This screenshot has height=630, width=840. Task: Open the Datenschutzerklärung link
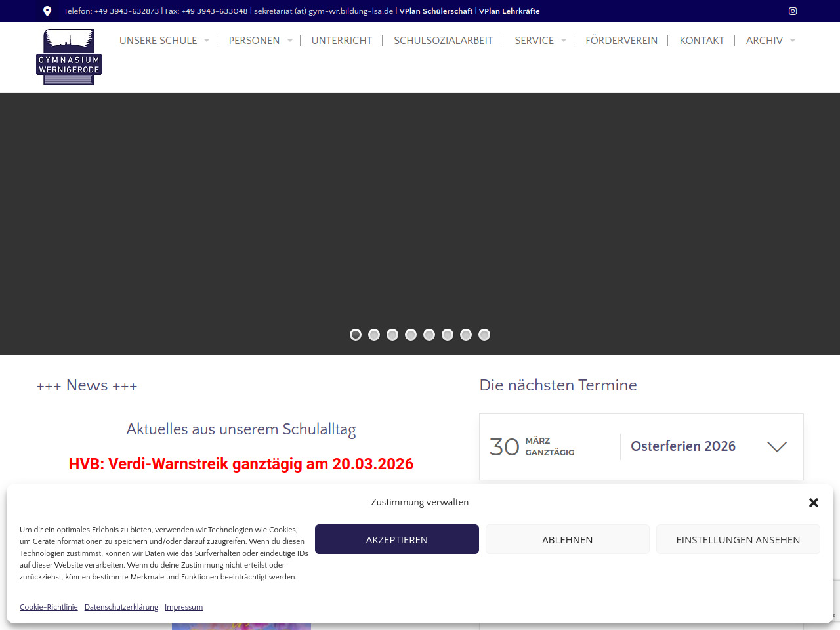[121, 607]
